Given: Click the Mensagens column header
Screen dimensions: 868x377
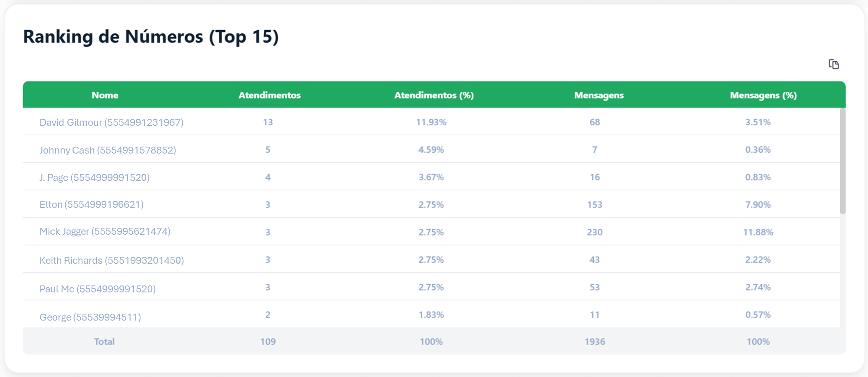Looking at the screenshot, I should coord(598,95).
